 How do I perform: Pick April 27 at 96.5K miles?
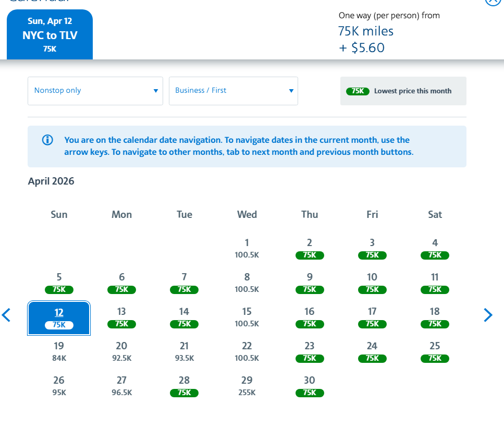pyautogui.click(x=121, y=386)
